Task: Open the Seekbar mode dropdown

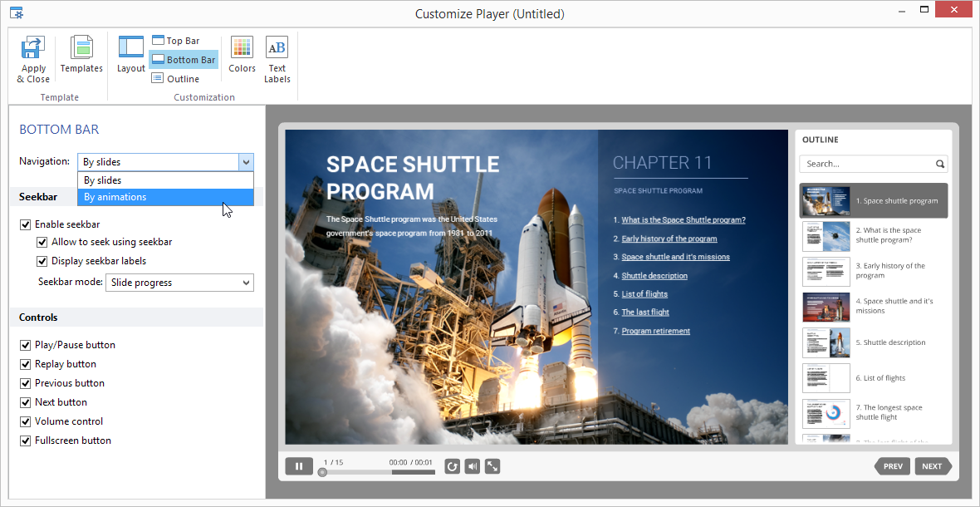Action: point(179,283)
